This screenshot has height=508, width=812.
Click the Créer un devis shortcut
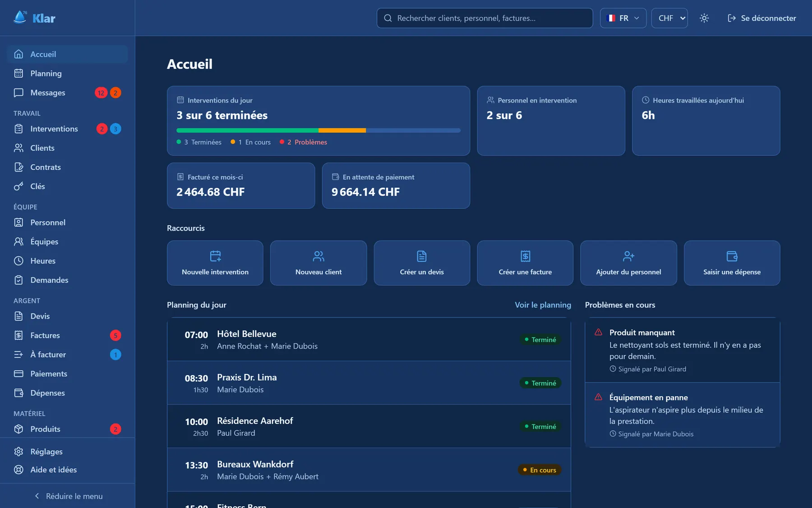point(422,263)
